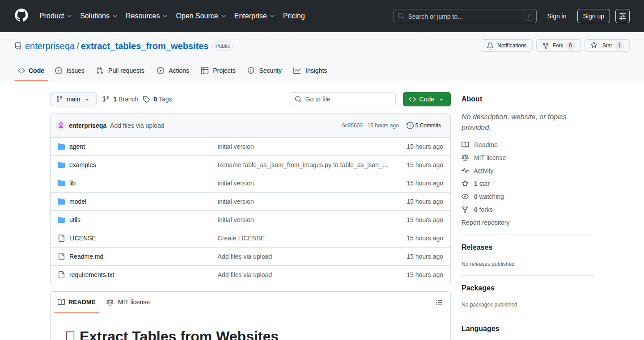Viewport: 644px width, 340px height.
Task: Switch to the Issues tab
Action: [x=70, y=71]
